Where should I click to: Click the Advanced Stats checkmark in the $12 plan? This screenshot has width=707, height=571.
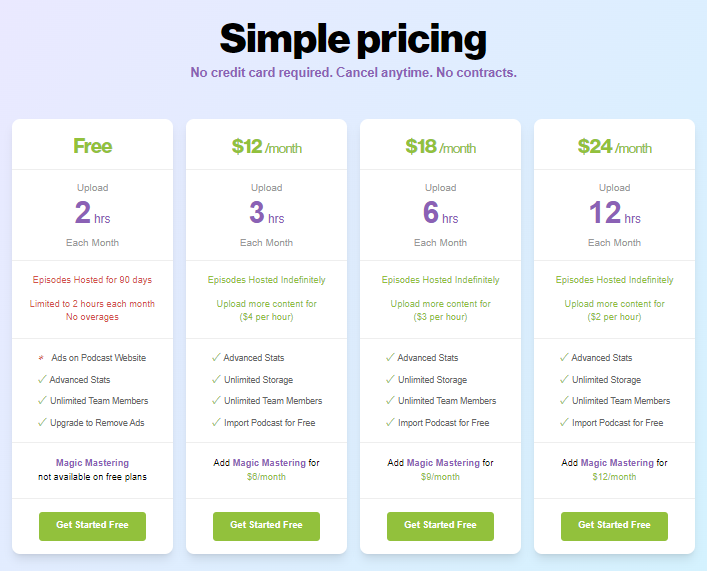click(x=216, y=357)
